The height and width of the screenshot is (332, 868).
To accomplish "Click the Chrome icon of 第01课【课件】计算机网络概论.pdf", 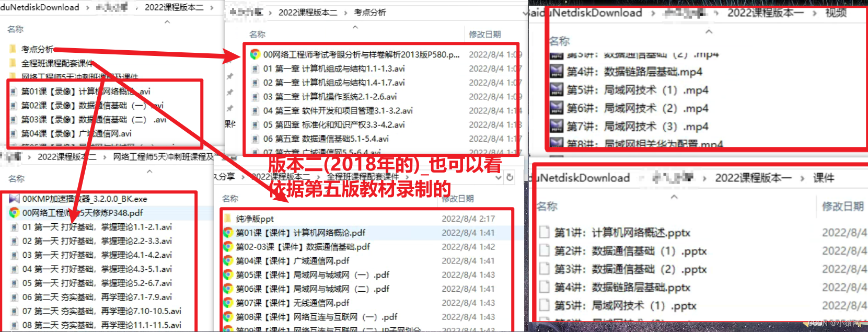I will (228, 233).
